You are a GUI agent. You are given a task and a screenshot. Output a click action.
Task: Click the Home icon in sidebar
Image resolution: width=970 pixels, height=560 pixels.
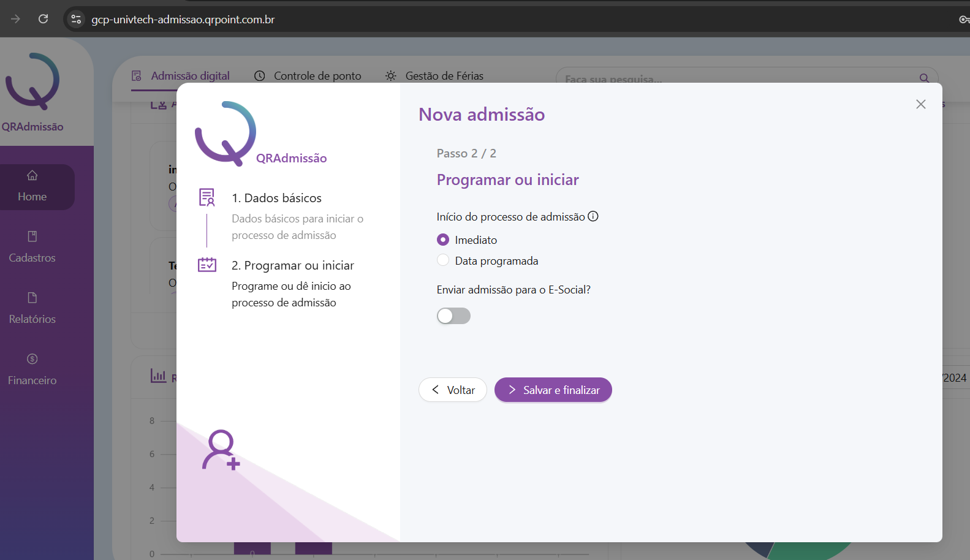32,176
